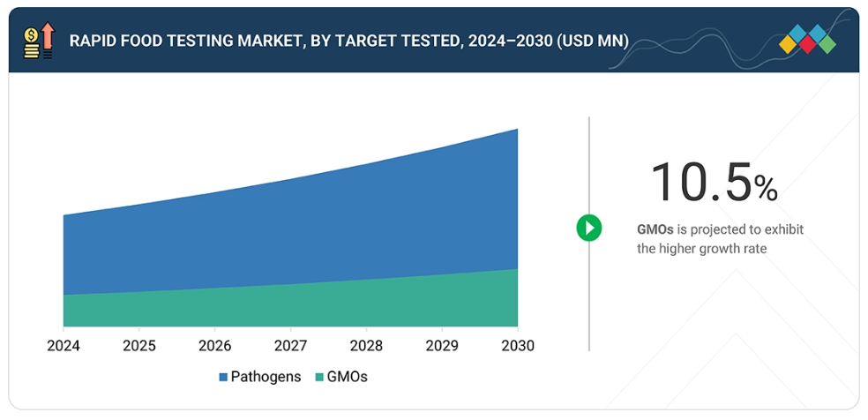This screenshot has height=420, width=868.
Task: Select the 2024 axis label
Action: coord(64,346)
